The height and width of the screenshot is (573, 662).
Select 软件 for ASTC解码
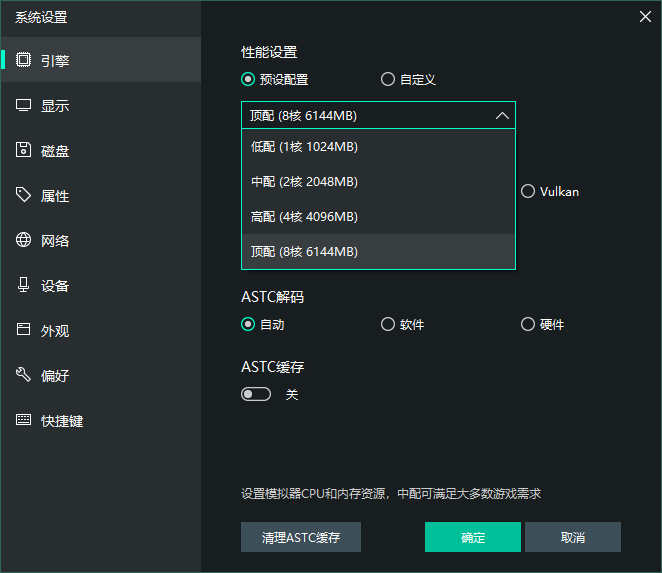(x=388, y=324)
